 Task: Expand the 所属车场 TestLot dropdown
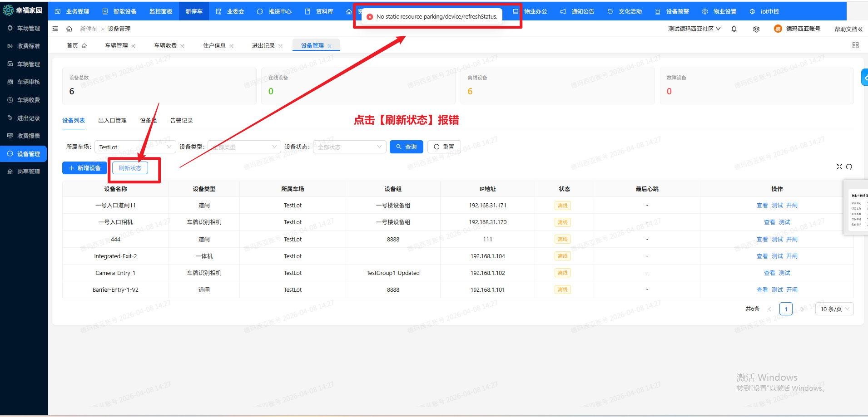(135, 147)
